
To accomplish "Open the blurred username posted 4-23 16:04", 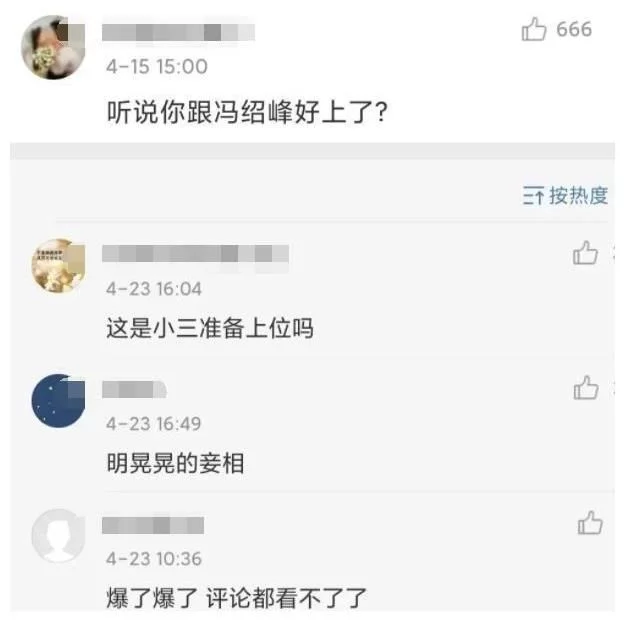I will [x=195, y=254].
